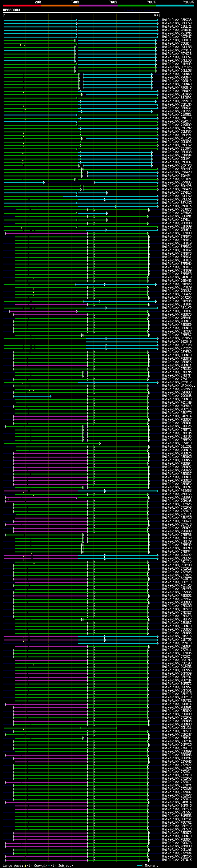Choose the UniRef100_A9QN43 hit
This screenshot has height=868, width=197.
tap(176, 74)
